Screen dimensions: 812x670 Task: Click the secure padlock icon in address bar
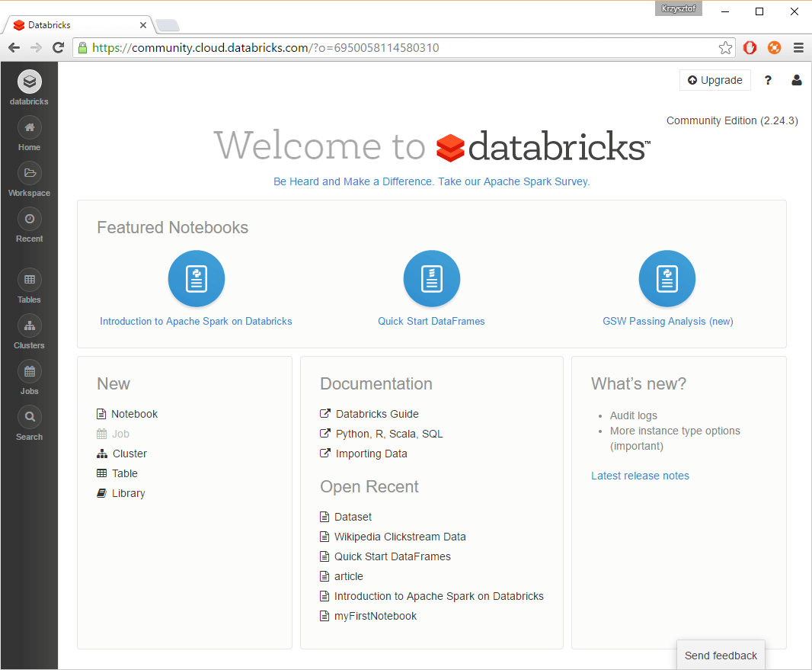[x=82, y=48]
